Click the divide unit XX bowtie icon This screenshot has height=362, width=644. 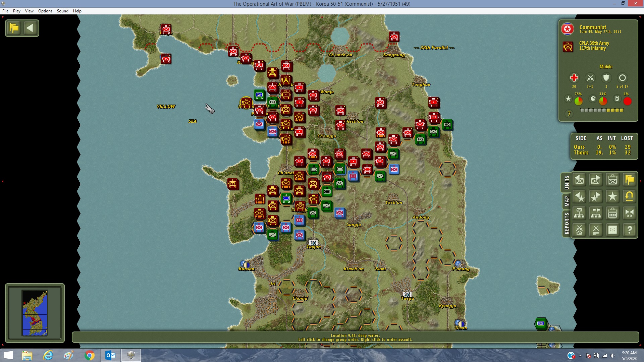pyautogui.click(x=630, y=213)
